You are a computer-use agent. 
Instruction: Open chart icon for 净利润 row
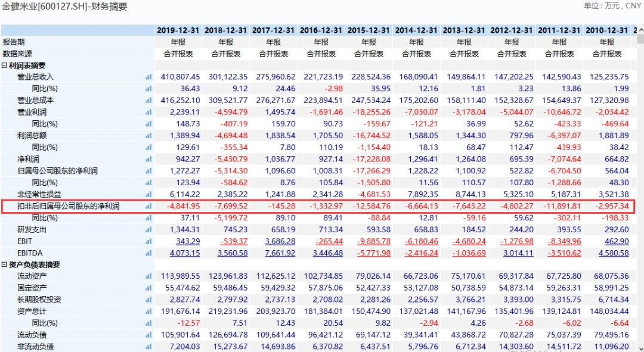148,159
